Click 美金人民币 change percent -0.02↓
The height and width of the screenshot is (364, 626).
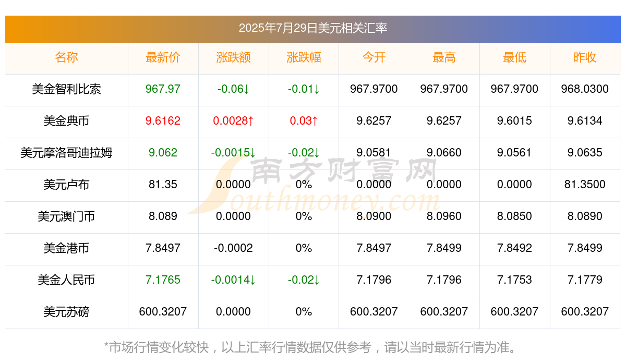pyautogui.click(x=304, y=280)
